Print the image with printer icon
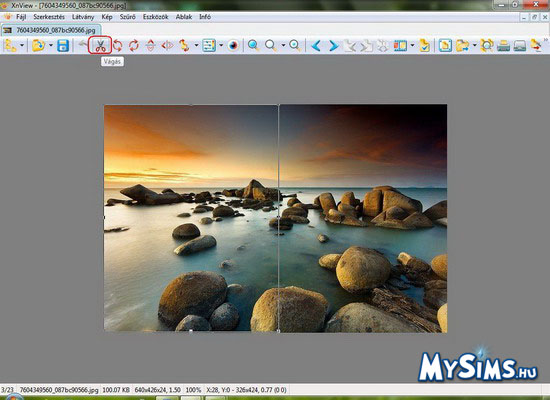Image resolution: width=550 pixels, height=400 pixels. tap(503, 46)
